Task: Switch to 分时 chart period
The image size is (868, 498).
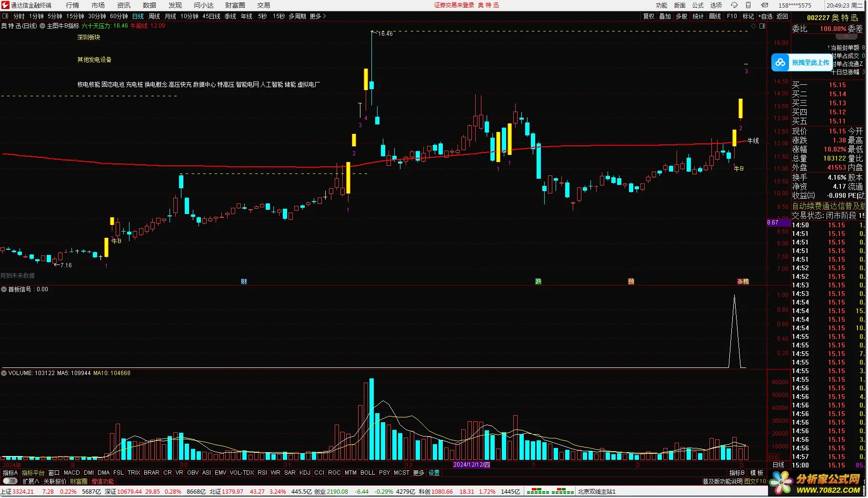Action: [19, 16]
